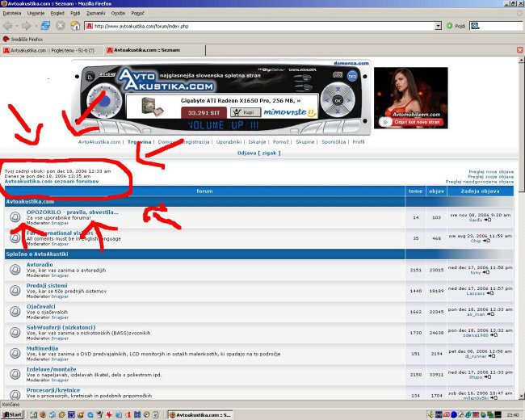The height and width of the screenshot is (420, 525).
Task: Click the SubWooferji forum status icon
Action: (x=15, y=332)
